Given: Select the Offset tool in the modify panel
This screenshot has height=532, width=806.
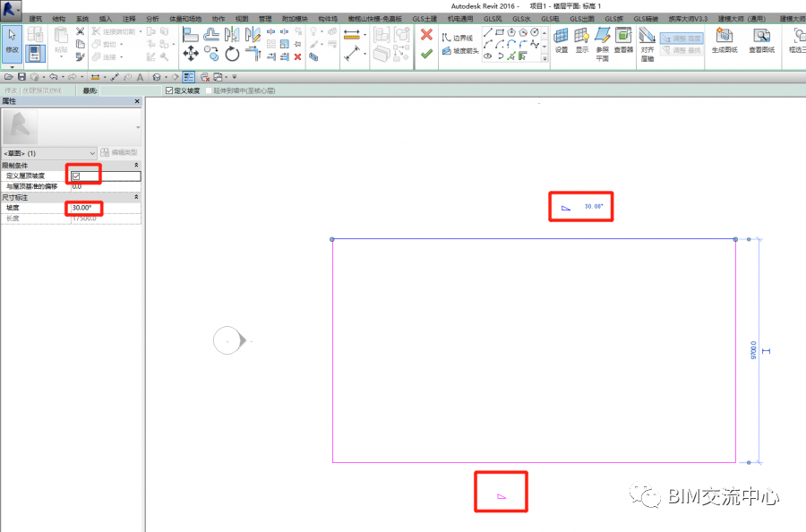Looking at the screenshot, I should [210, 34].
